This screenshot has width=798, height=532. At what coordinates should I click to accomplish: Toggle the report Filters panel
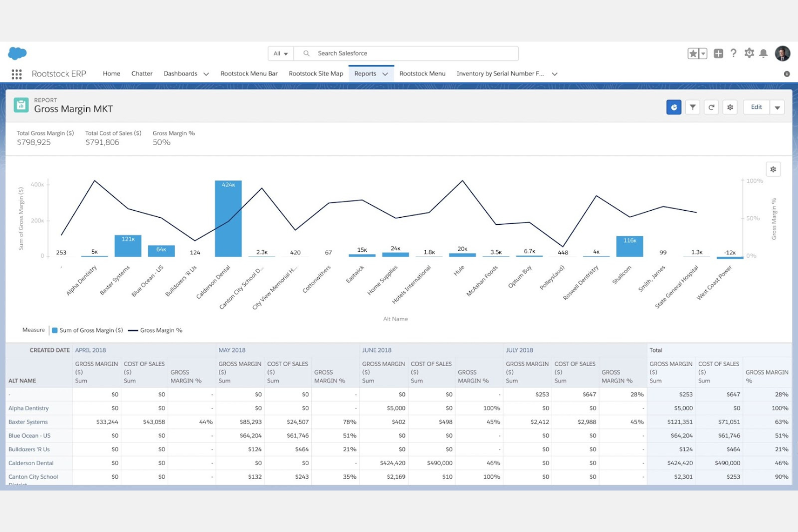coord(692,107)
